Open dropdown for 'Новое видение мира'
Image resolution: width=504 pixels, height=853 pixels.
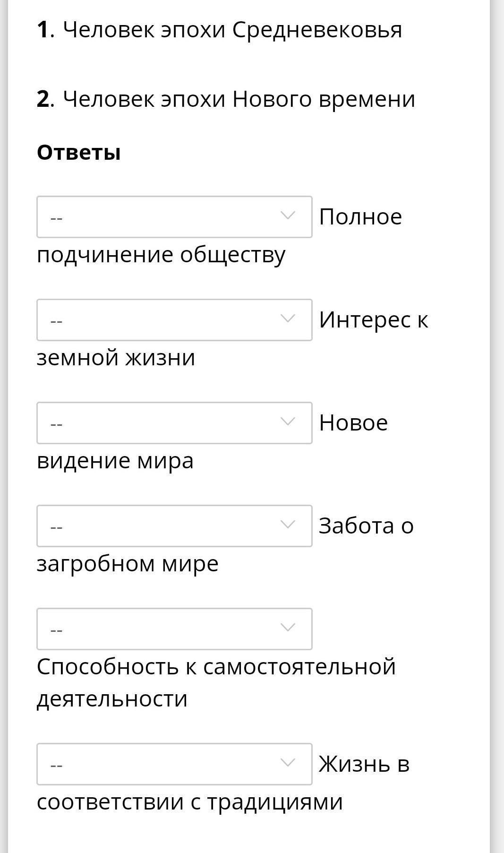pos(174,423)
